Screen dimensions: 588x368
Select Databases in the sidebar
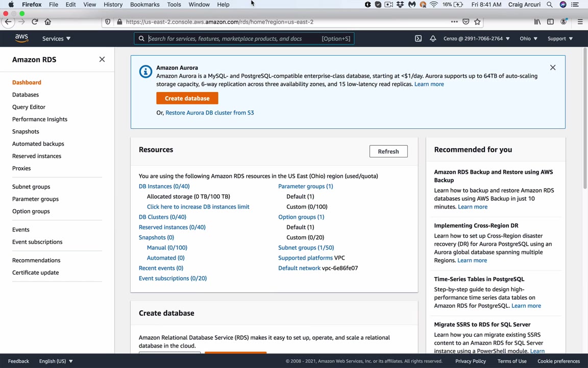click(26, 95)
